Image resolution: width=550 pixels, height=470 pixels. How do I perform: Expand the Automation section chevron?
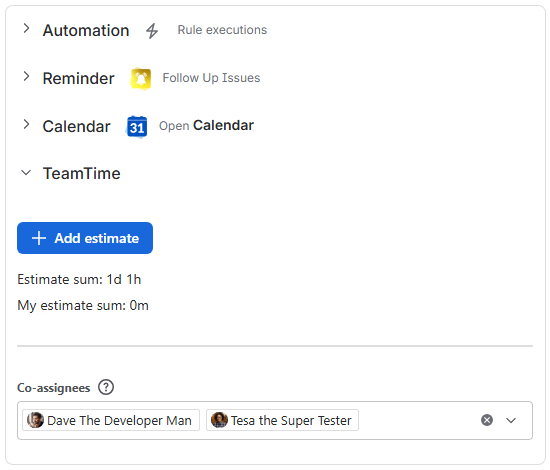(26, 28)
